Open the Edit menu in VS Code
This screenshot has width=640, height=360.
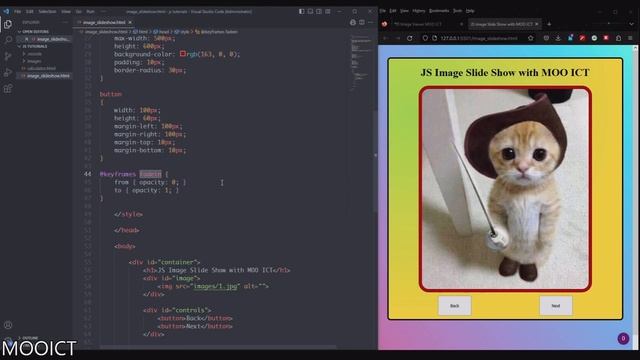(x=30, y=11)
